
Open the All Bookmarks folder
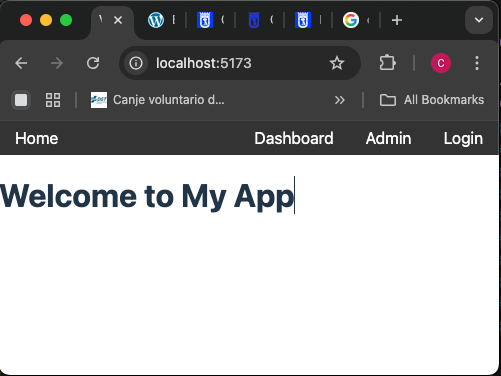(x=432, y=100)
